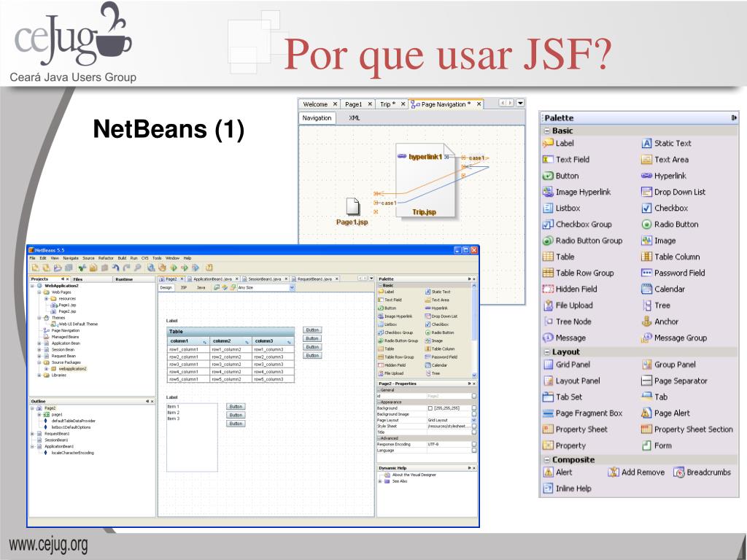Select hyperlink1 inside the Trip.jsp node
Viewport: 747px width, 560px height.
pyautogui.click(x=419, y=157)
